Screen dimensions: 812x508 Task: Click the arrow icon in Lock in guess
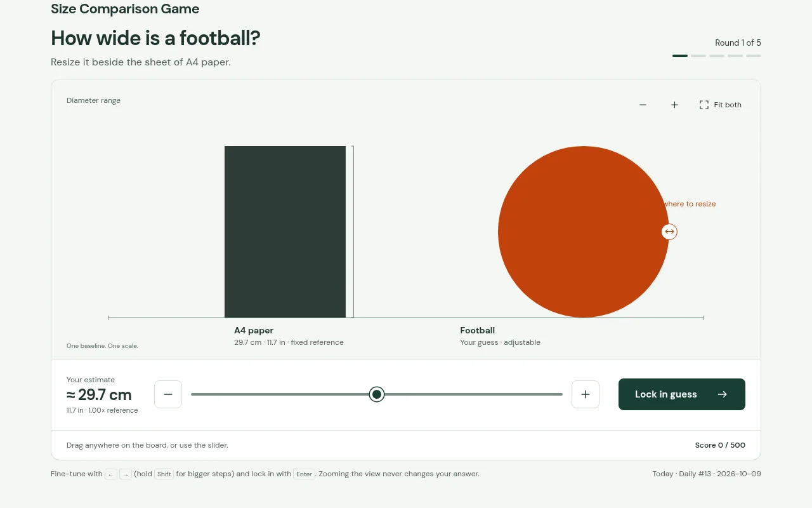click(x=723, y=394)
